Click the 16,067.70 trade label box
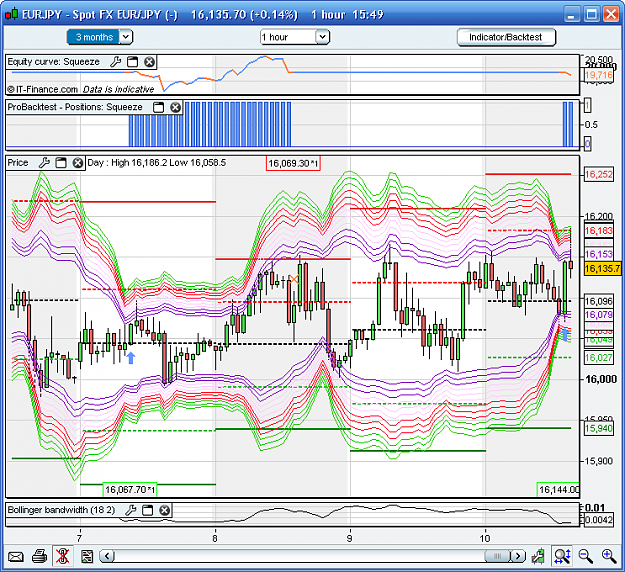The image size is (625, 572). point(130,489)
